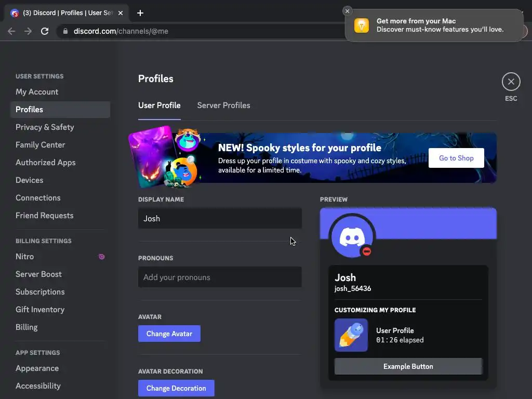Image resolution: width=532 pixels, height=399 pixels.
Task: Open Friend Requests settings
Action: tap(60, 216)
